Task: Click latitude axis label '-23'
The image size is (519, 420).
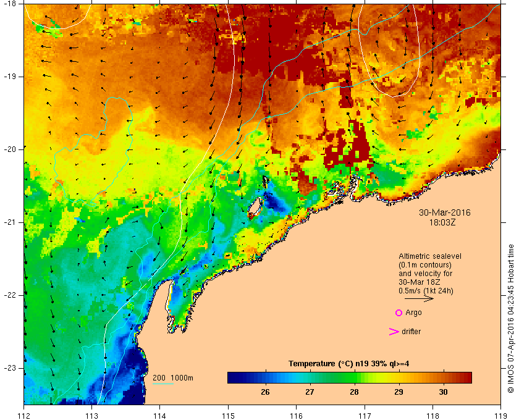Action: pos(9,368)
